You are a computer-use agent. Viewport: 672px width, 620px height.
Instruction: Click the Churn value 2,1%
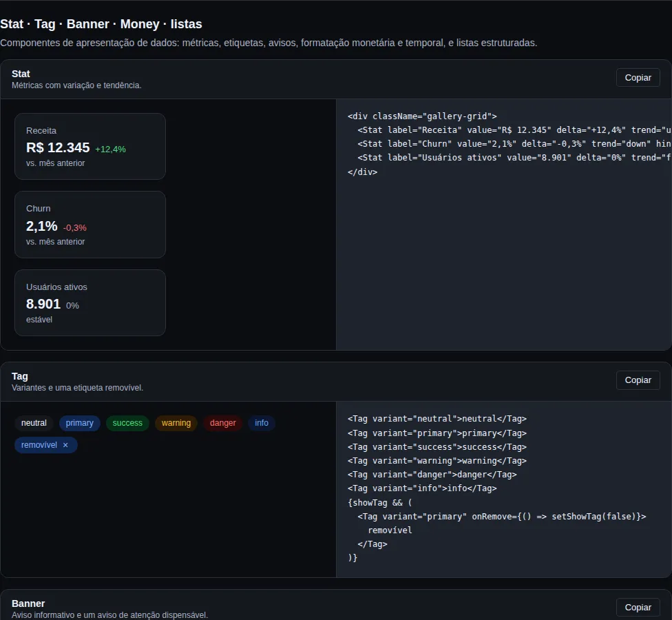(41, 226)
